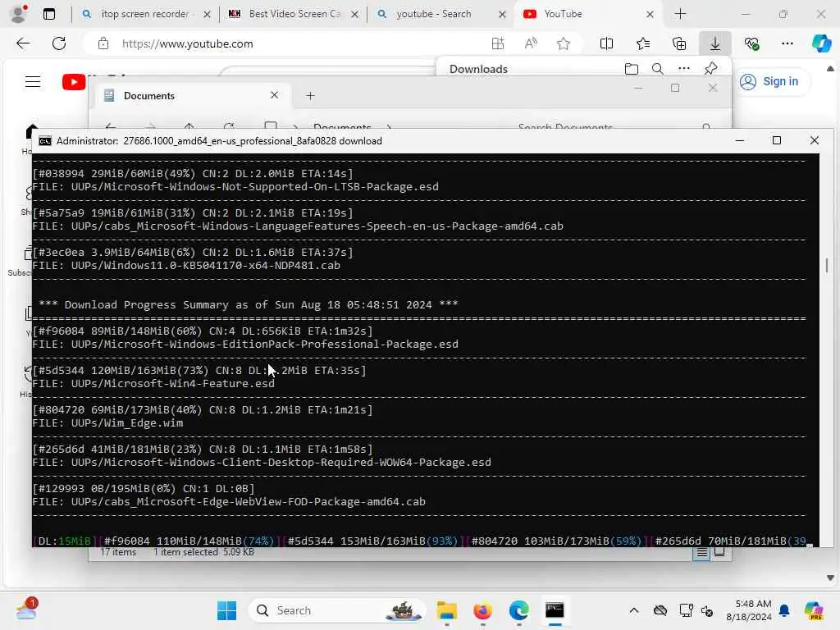Switch File Explorer to details view
This screenshot has height=630, width=840.
coord(701,553)
